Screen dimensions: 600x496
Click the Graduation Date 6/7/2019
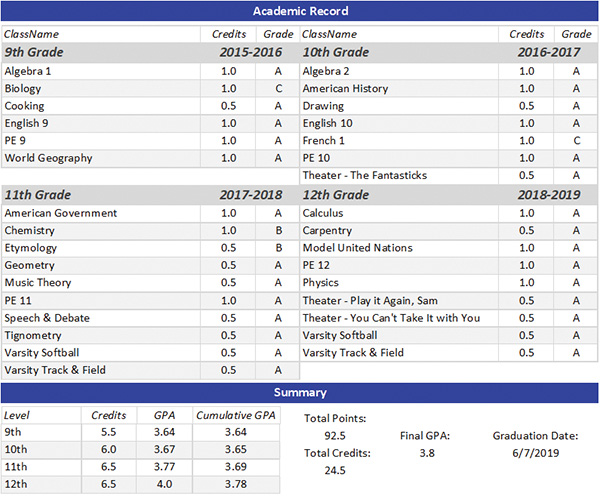tap(536, 453)
